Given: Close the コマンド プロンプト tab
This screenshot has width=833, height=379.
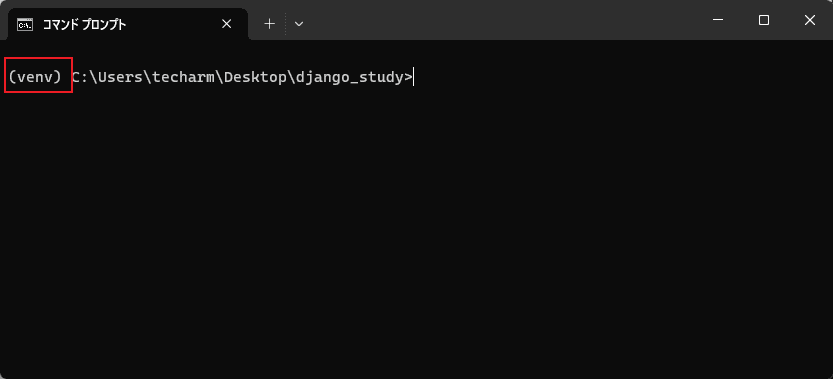Looking at the screenshot, I should 226,24.
